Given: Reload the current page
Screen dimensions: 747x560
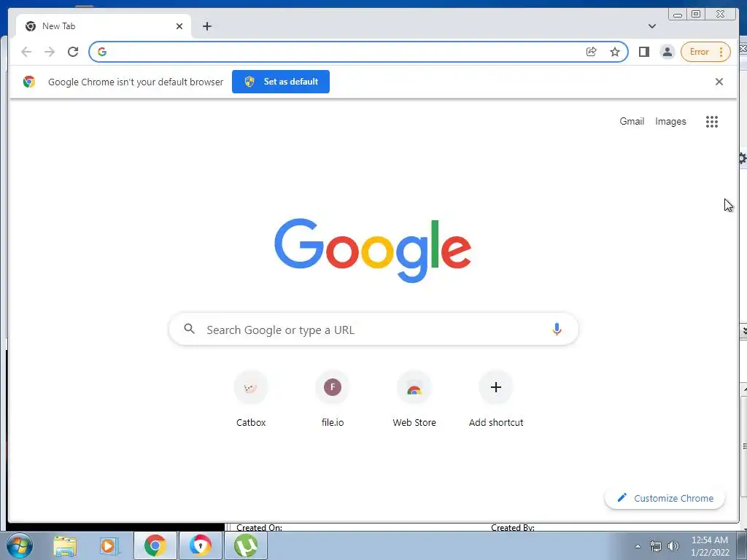Looking at the screenshot, I should click(x=73, y=52).
